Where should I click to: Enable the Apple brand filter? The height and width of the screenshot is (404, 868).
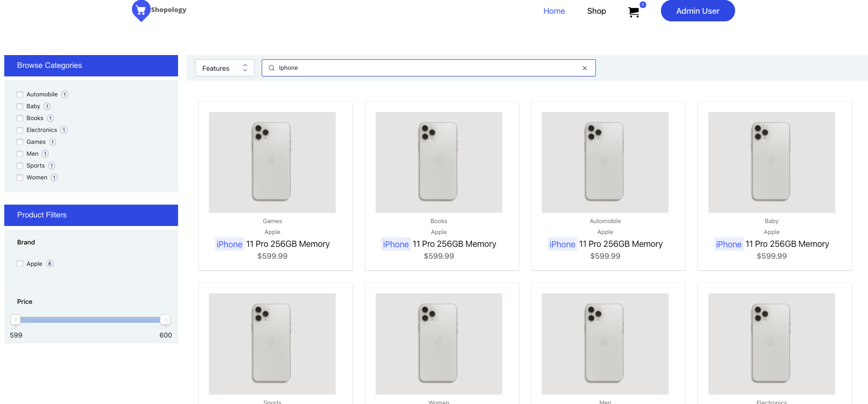tap(20, 264)
